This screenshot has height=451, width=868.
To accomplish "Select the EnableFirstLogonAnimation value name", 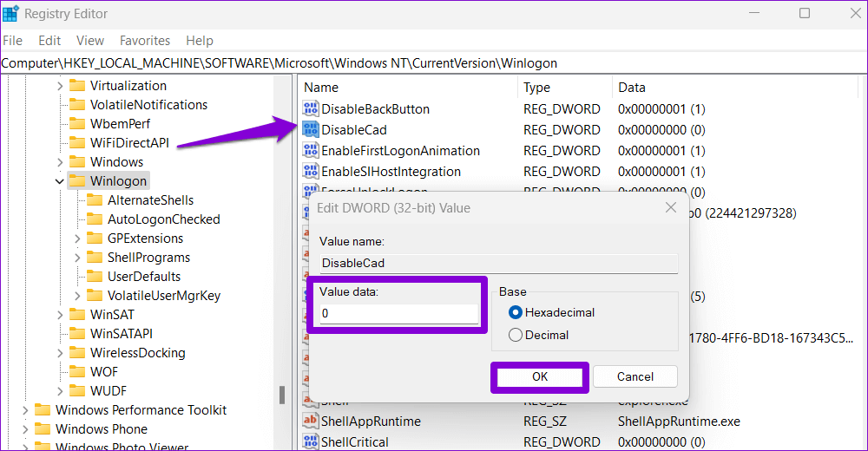I will click(400, 151).
